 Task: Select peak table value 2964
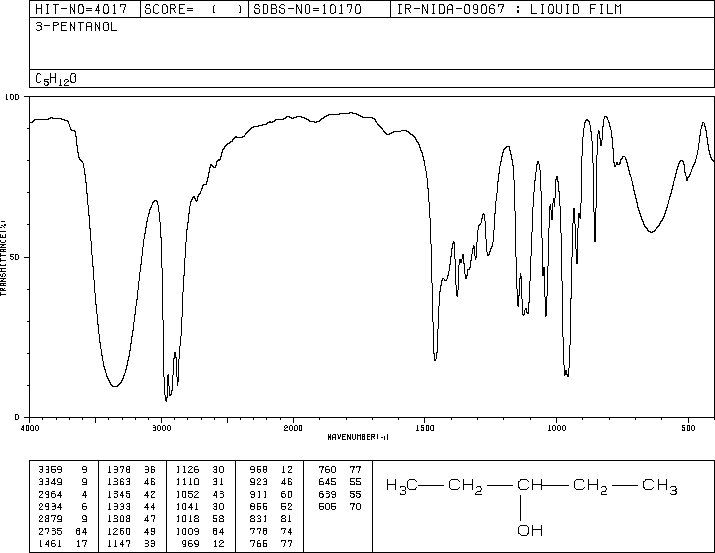(50, 494)
